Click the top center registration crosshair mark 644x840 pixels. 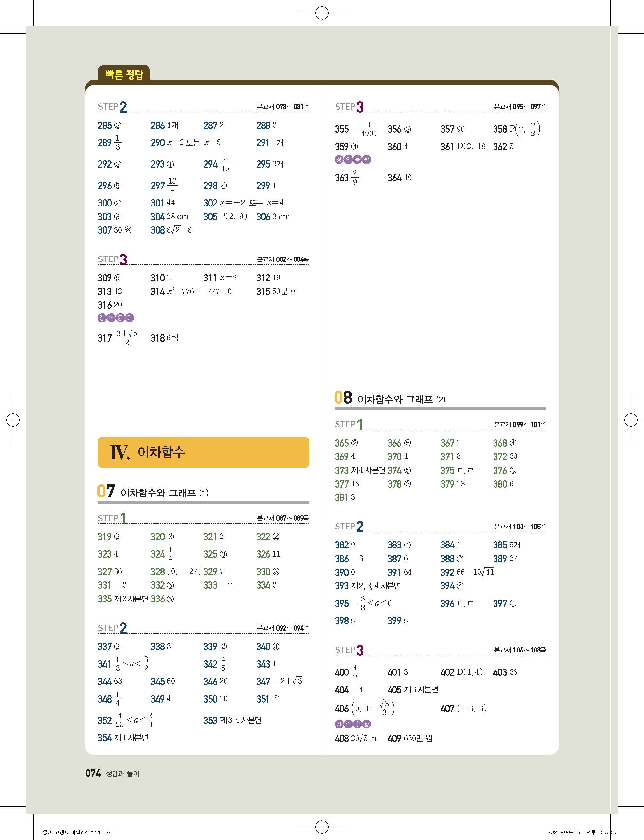click(x=322, y=13)
